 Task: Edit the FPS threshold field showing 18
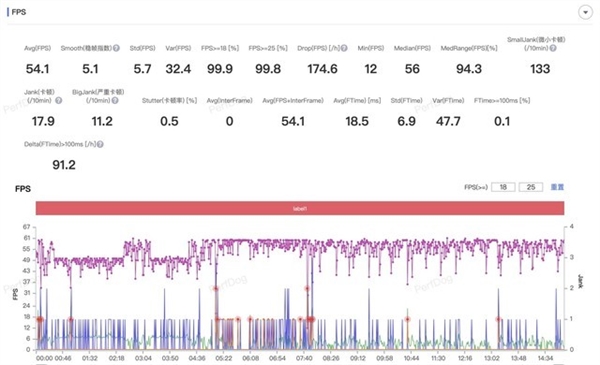[x=503, y=187]
